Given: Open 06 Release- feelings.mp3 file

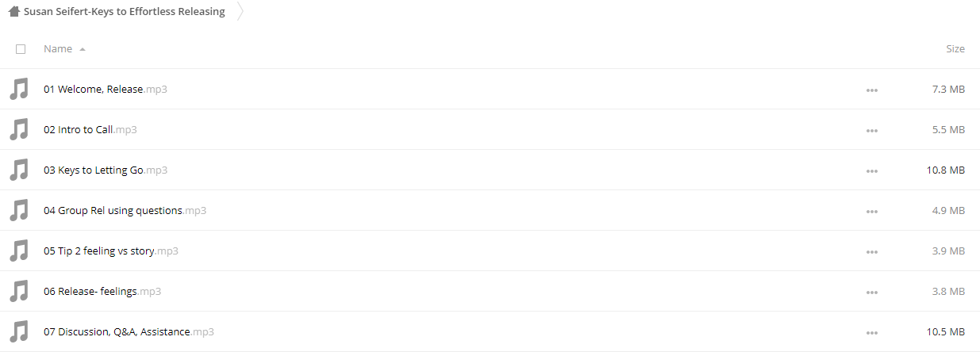Looking at the screenshot, I should click(102, 291).
